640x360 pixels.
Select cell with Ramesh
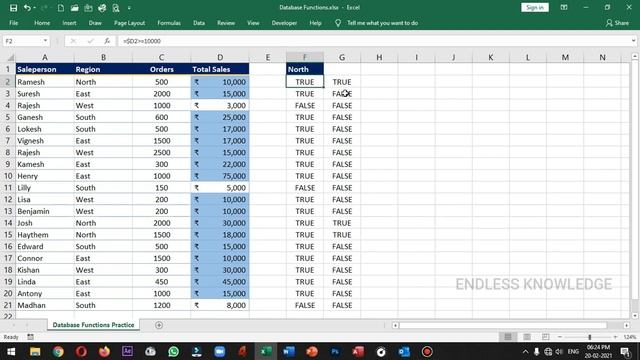(45, 82)
